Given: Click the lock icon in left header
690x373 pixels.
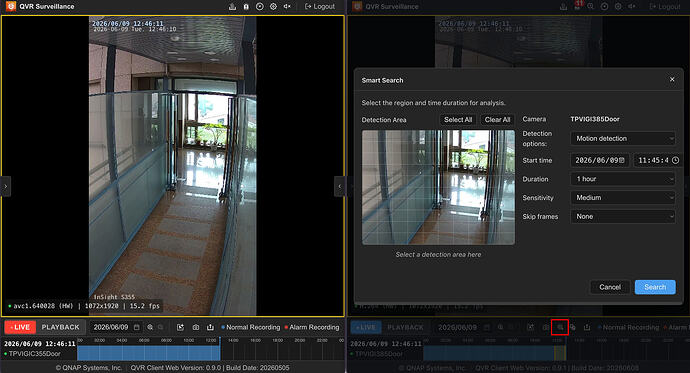Looking at the screenshot, I should (x=246, y=7).
